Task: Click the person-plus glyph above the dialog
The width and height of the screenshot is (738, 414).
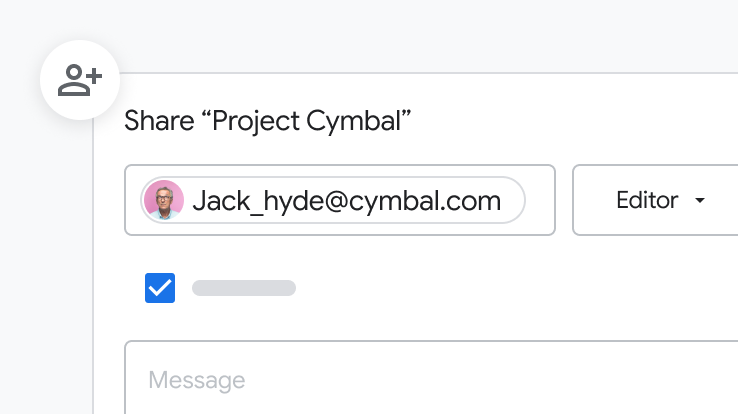Action: (x=80, y=81)
